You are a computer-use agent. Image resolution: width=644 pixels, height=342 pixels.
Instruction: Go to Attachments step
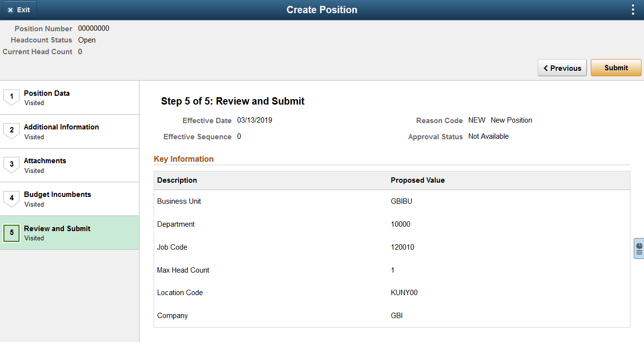tap(69, 165)
